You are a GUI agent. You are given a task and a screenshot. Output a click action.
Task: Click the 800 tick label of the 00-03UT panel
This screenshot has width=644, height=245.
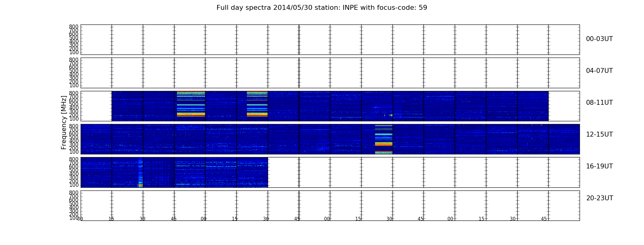coord(74,27)
